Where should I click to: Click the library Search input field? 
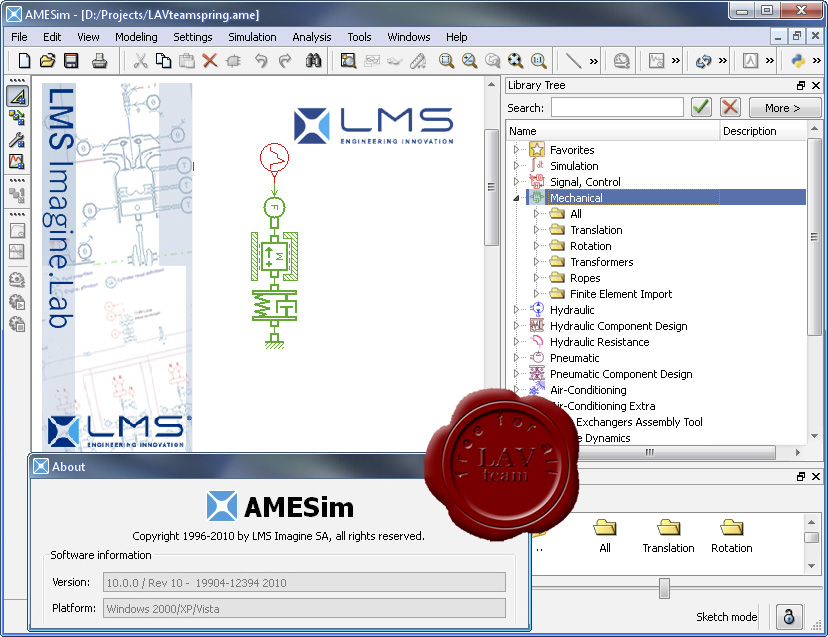617,107
